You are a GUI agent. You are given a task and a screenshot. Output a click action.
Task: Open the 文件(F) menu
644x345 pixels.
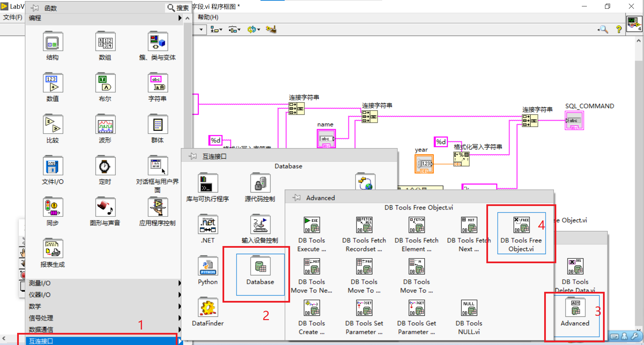coord(12,17)
